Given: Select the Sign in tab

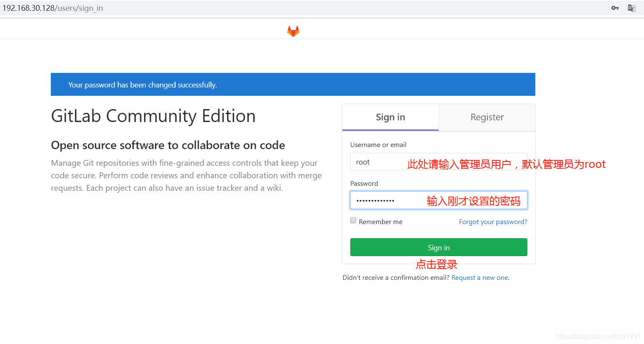Looking at the screenshot, I should (390, 117).
